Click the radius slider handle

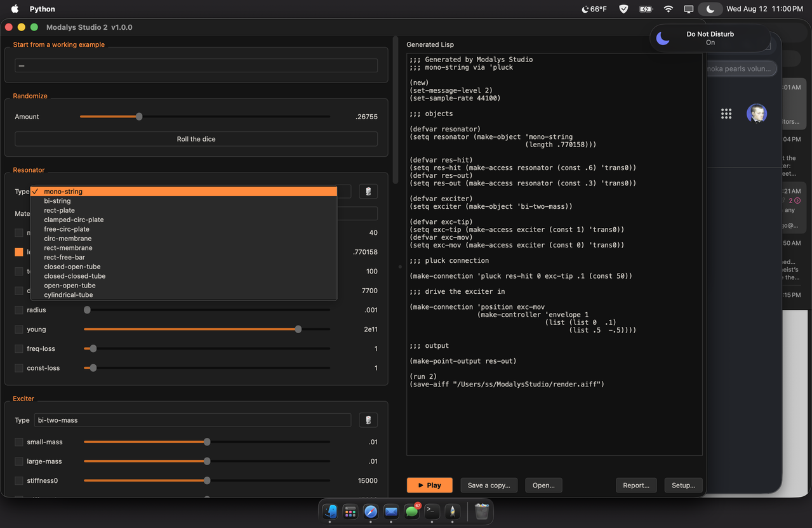tap(88, 310)
